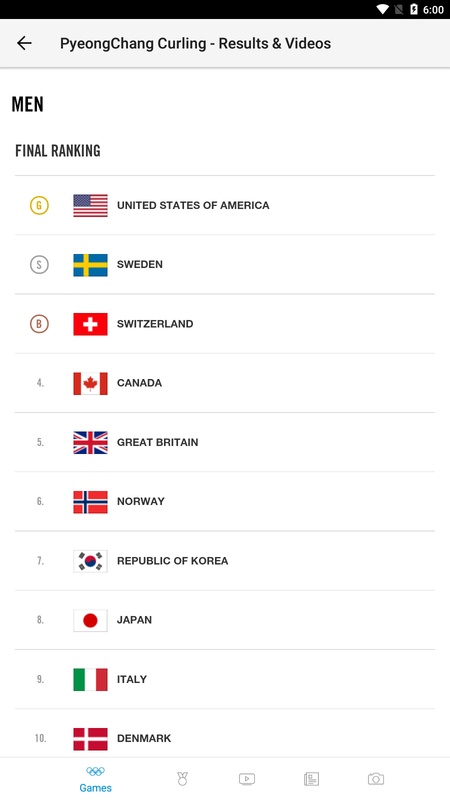Open the news tab icon
Image resolution: width=450 pixels, height=800 pixels.
(311, 779)
